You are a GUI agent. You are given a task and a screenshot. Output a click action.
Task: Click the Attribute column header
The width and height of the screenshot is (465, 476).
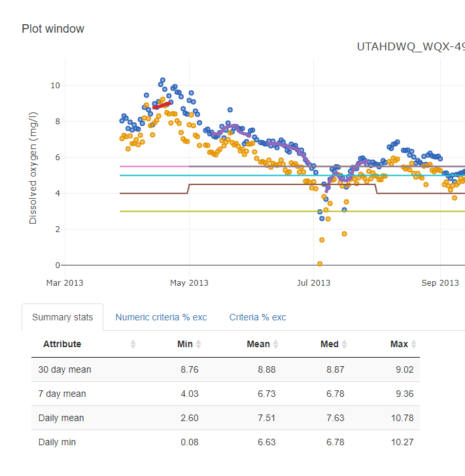[x=62, y=345]
